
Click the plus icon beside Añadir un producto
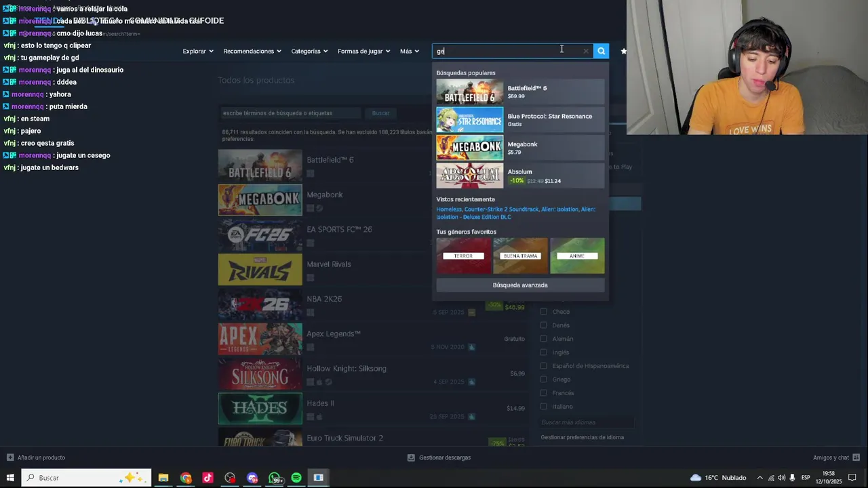point(10,457)
